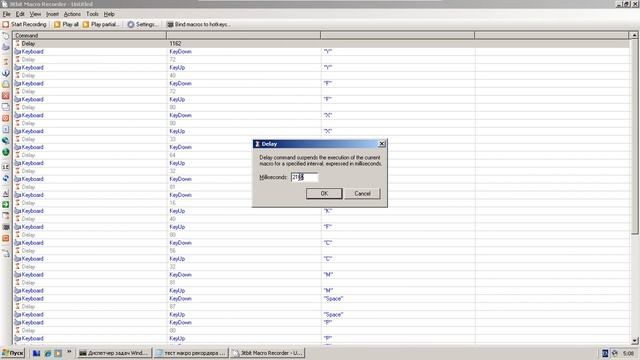Click the hourglass delay icon in the sidebar
This screenshot has width=640, height=360.
click(x=6, y=62)
